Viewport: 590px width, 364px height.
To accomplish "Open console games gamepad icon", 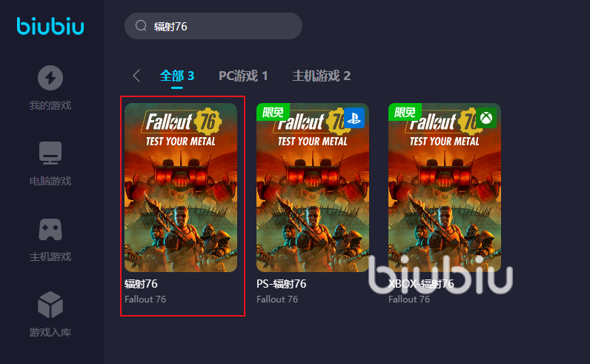I will click(x=50, y=229).
